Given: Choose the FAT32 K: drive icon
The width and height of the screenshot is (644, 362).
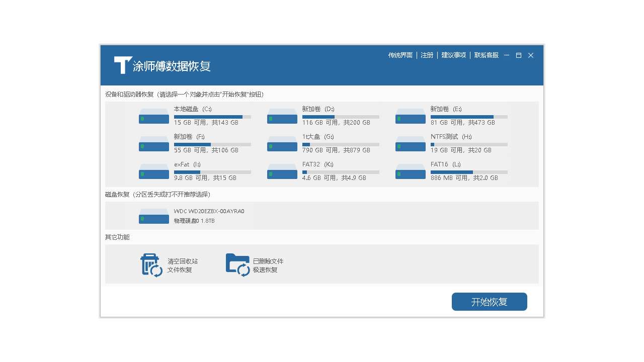Looking at the screenshot, I should tap(282, 171).
